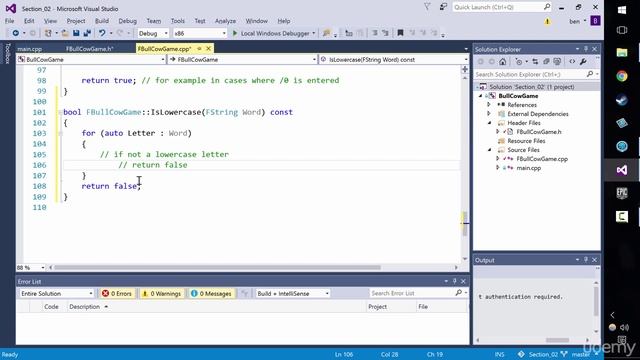
Task: Click the Pending Changes Filter icon
Action: coord(519,62)
